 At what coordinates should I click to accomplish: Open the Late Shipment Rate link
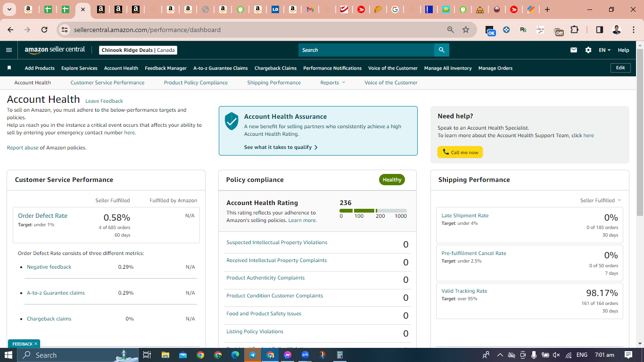465,215
